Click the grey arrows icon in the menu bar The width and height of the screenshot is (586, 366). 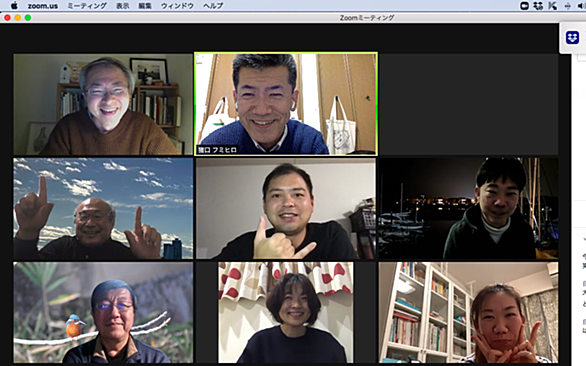click(567, 6)
